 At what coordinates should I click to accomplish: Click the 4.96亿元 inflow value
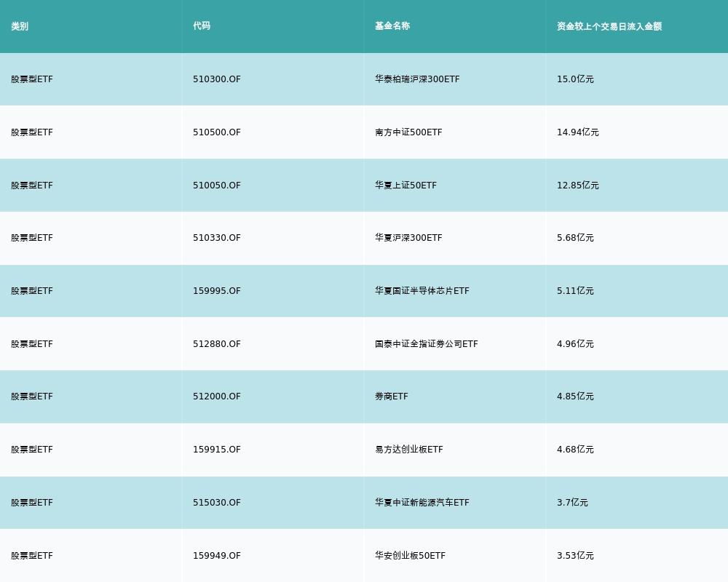575,344
